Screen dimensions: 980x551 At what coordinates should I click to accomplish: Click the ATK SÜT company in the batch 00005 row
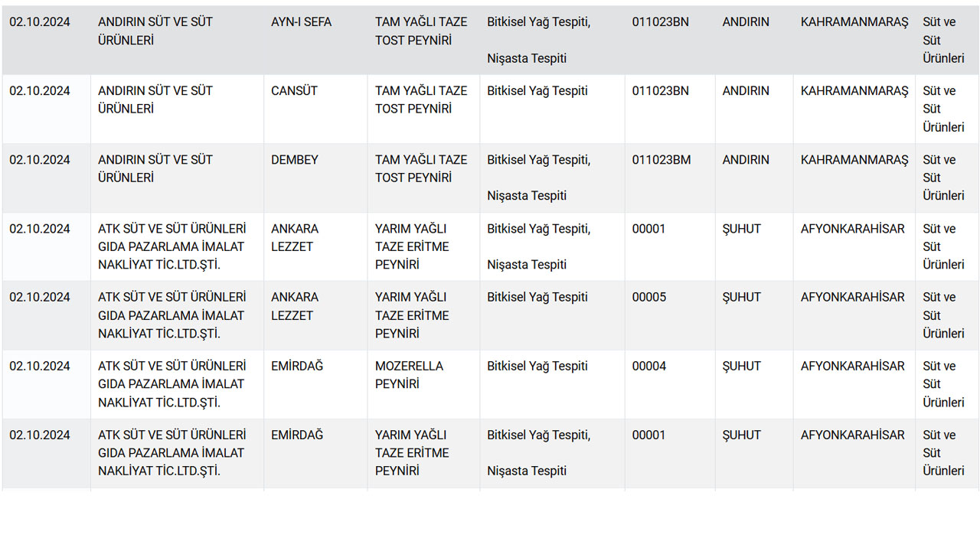point(171,315)
